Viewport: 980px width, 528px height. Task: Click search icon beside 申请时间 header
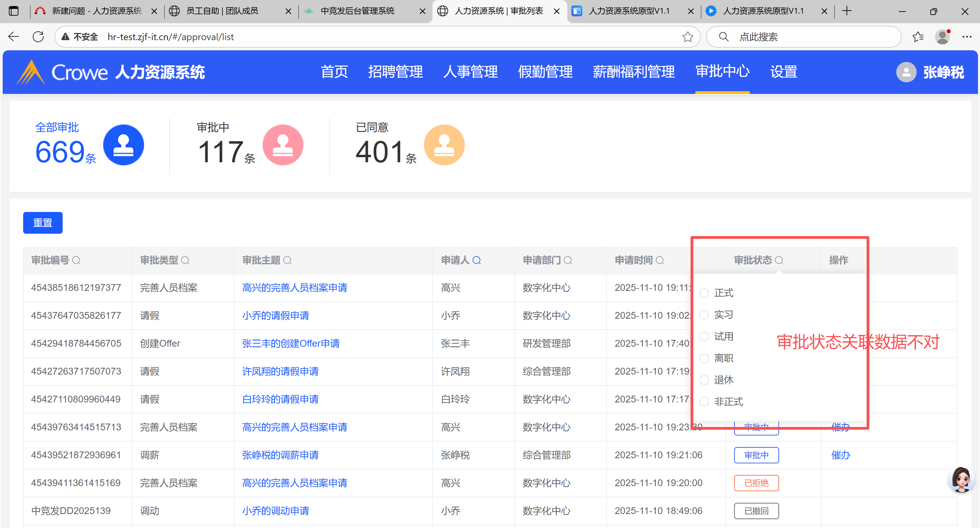coord(660,260)
